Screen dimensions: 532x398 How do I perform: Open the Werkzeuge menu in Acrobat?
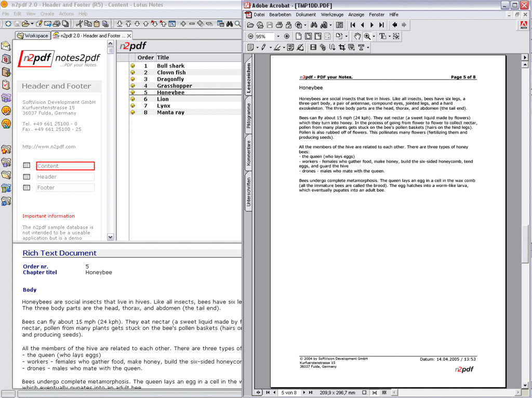point(332,15)
